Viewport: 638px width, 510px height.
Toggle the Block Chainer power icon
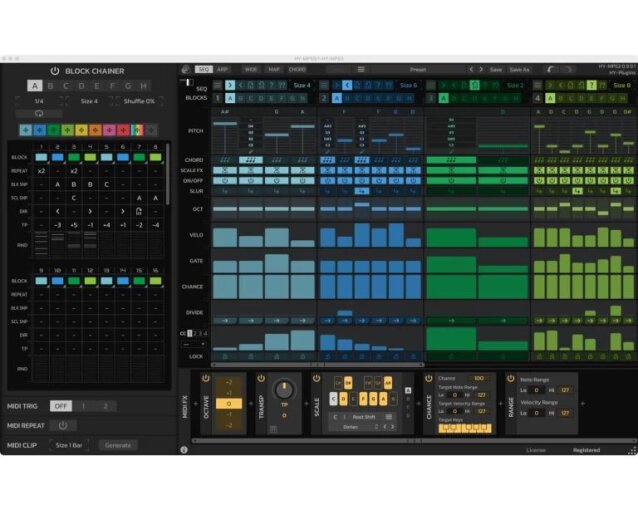point(55,71)
